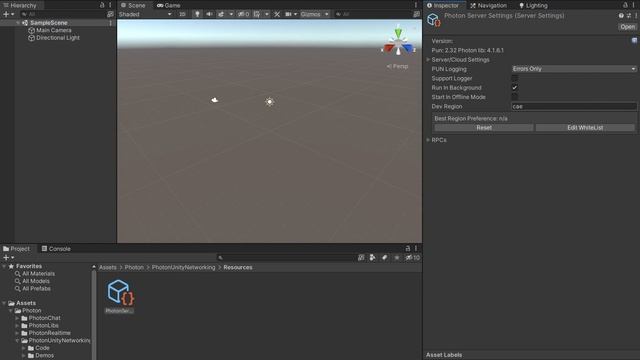Enable the Support Logger checkbox
This screenshot has height=360, width=640.
515,78
